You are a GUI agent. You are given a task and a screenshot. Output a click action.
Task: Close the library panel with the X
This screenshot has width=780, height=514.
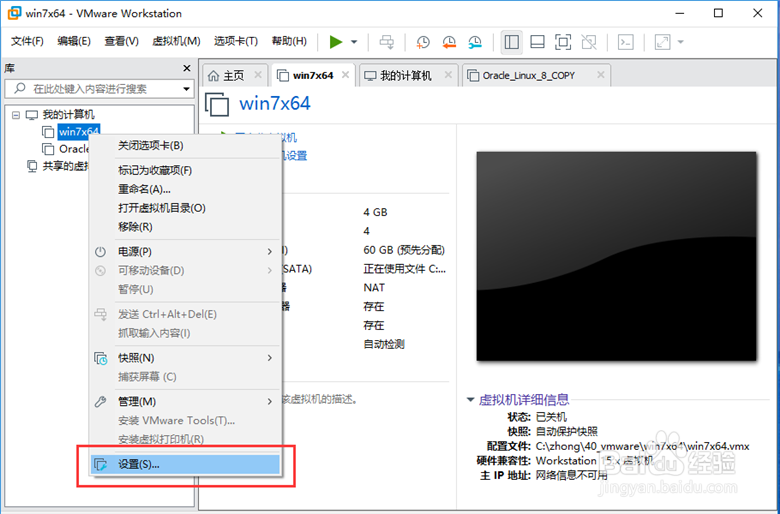pyautogui.click(x=187, y=68)
